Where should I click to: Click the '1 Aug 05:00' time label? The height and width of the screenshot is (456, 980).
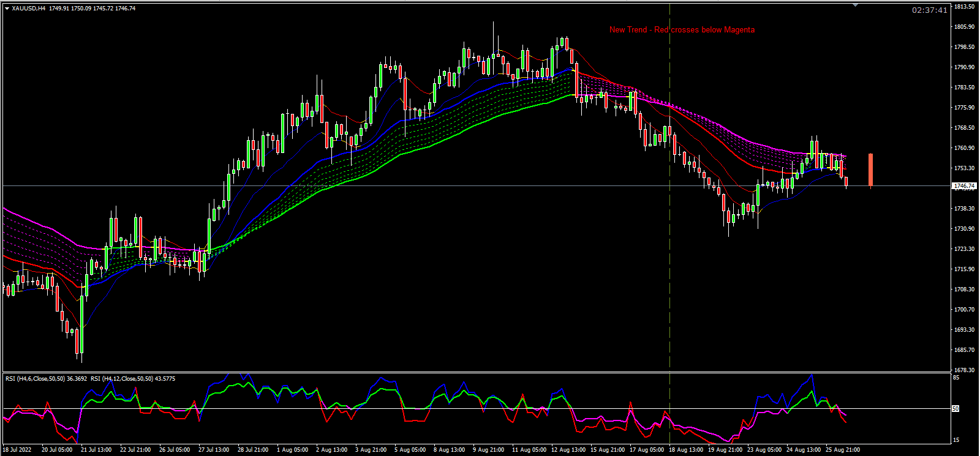[x=293, y=450]
